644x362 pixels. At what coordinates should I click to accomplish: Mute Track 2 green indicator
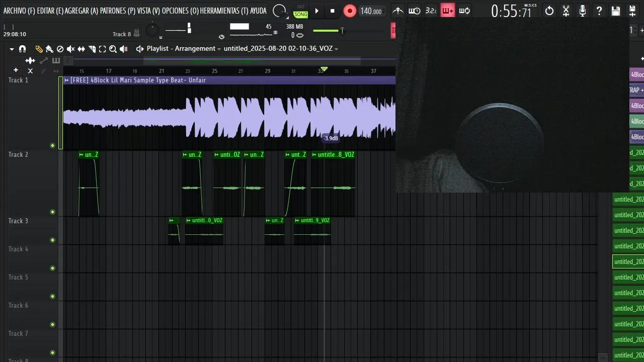(52, 212)
